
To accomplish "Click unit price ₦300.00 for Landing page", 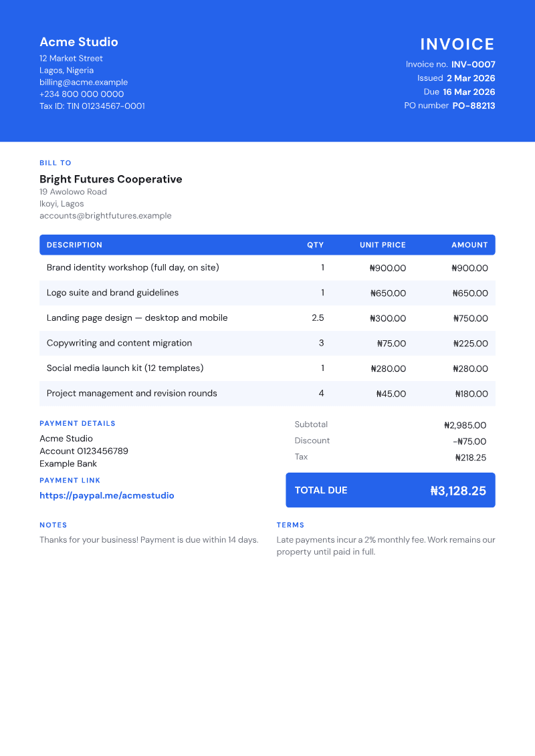I will (x=388, y=318).
